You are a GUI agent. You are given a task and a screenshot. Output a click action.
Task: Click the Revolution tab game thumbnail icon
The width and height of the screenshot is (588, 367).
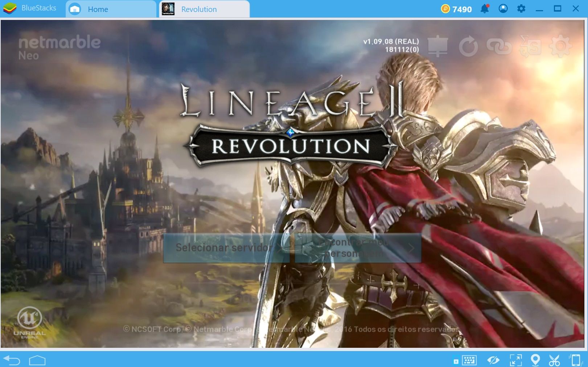[x=168, y=9]
